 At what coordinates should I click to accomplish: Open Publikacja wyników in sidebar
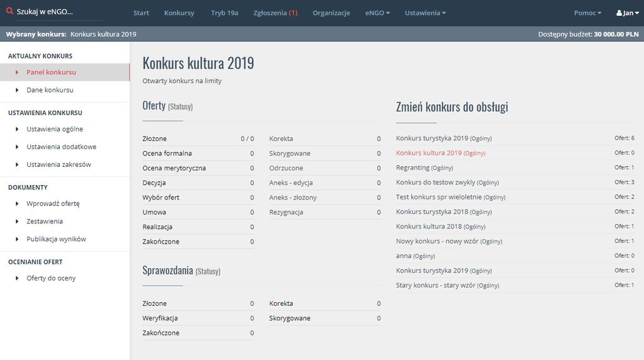(65, 239)
